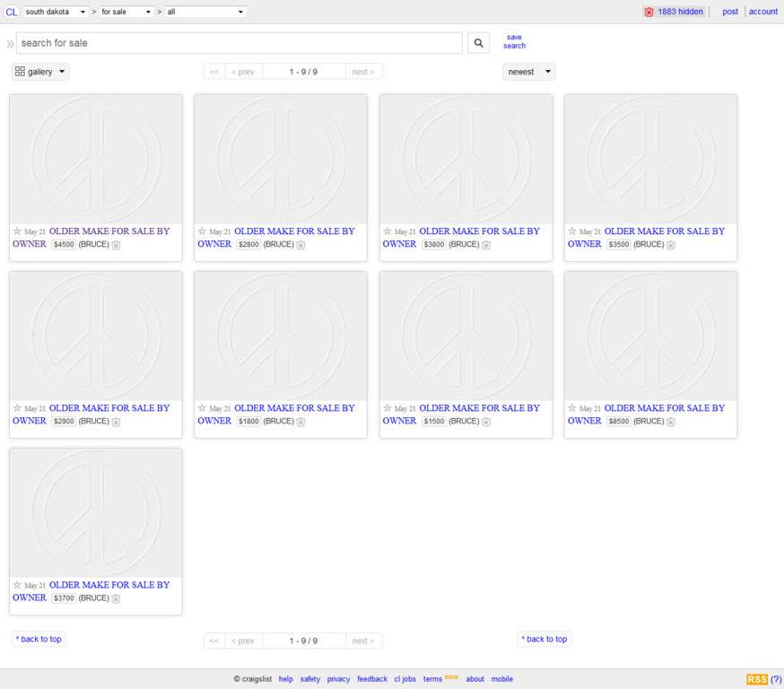Hide the $1800 listing with its delete icon
784x689 pixels.
[301, 422]
